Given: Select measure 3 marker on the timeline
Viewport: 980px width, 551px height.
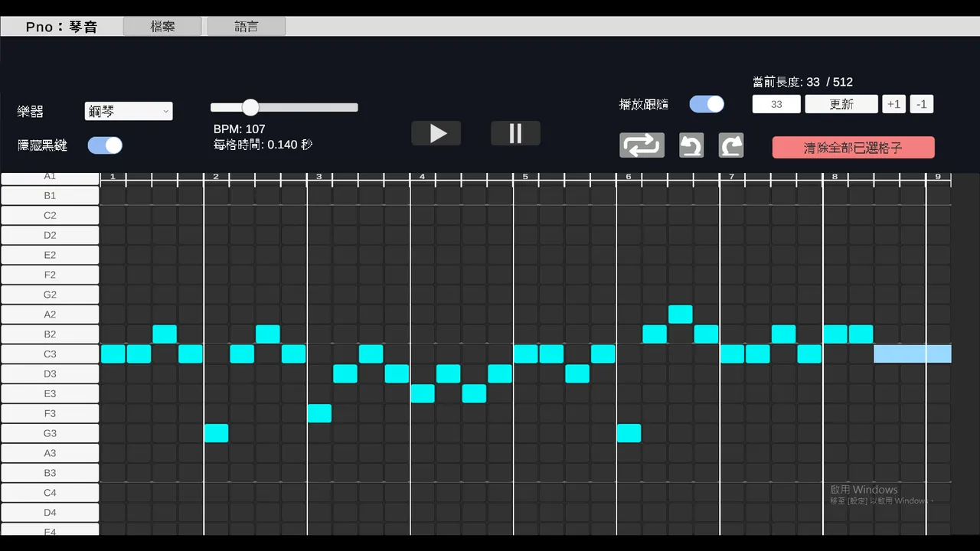Looking at the screenshot, I should click(x=319, y=177).
